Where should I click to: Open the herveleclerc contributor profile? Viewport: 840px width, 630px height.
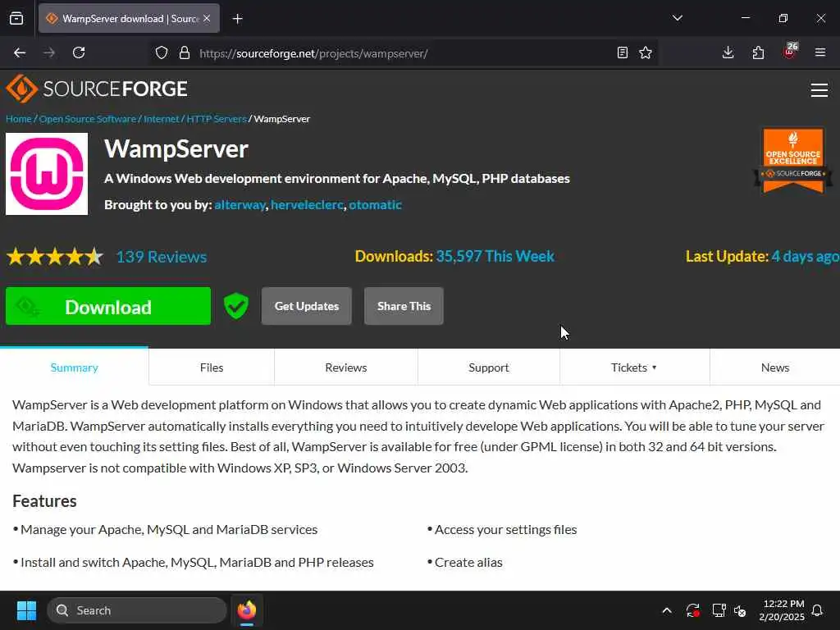pyautogui.click(x=307, y=205)
